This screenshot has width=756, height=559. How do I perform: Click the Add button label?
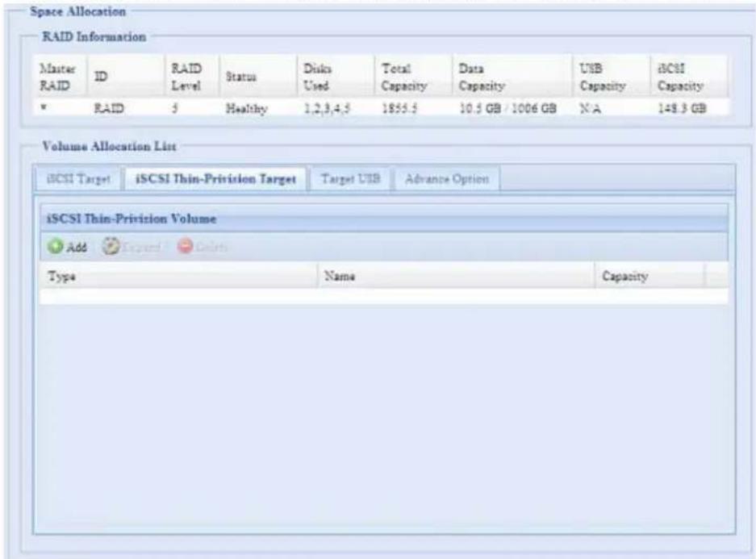point(77,247)
